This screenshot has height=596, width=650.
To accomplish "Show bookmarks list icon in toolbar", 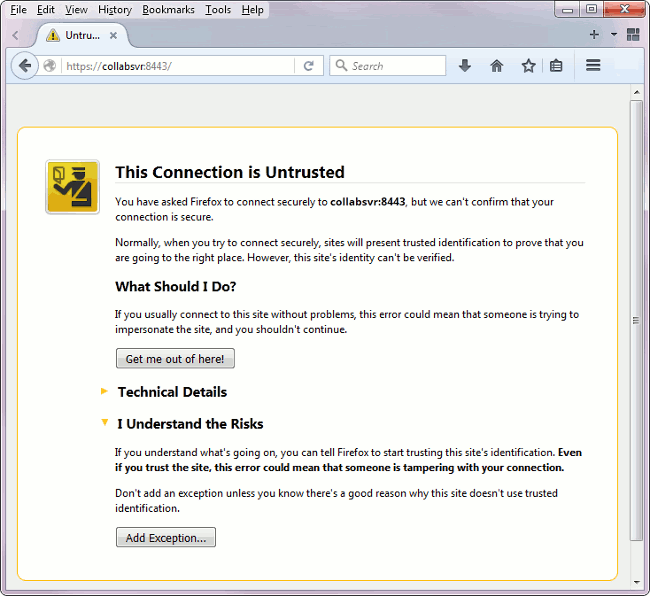I will tap(556, 66).
